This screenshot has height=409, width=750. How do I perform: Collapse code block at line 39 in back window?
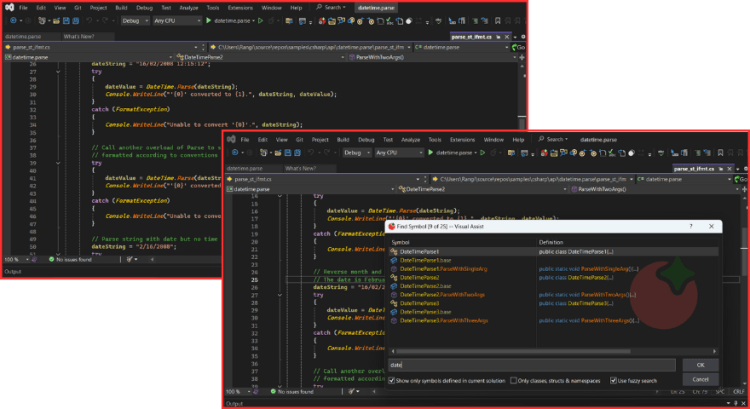(x=58, y=163)
